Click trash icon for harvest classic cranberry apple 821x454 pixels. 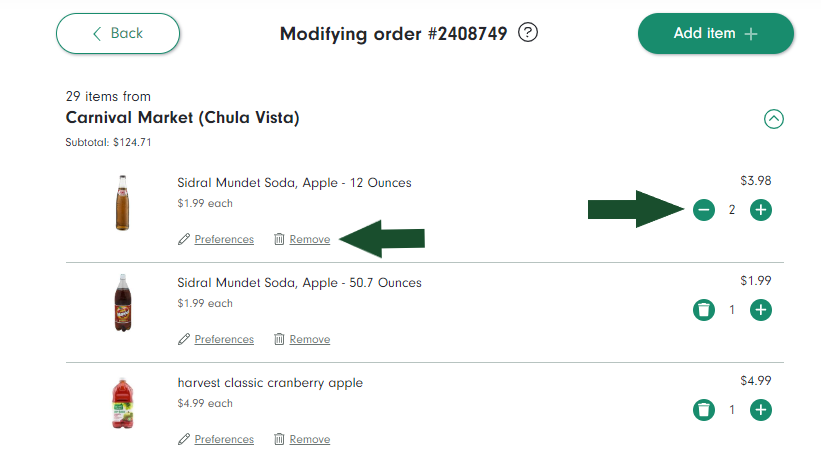click(x=704, y=410)
